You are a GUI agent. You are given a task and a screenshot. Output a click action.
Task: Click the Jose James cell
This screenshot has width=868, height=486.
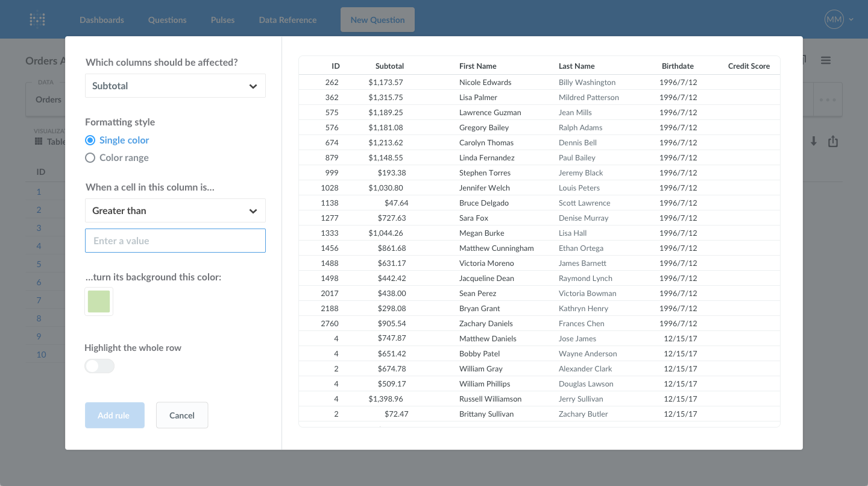pos(577,338)
